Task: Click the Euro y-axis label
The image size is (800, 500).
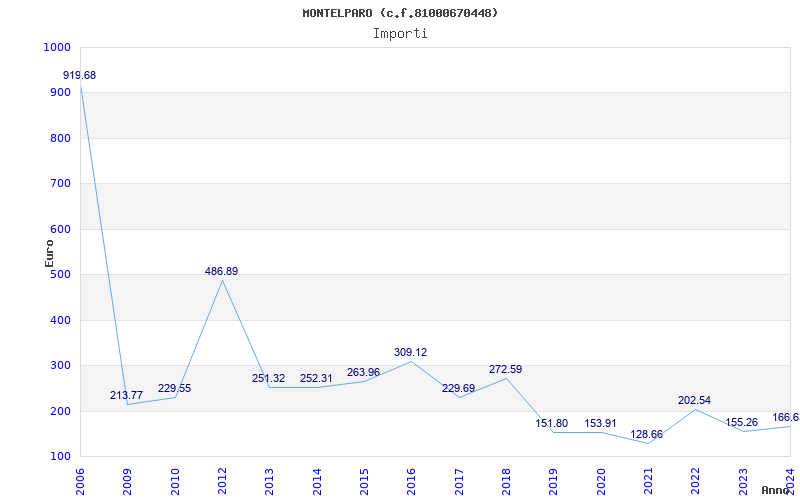Action: tap(49, 253)
